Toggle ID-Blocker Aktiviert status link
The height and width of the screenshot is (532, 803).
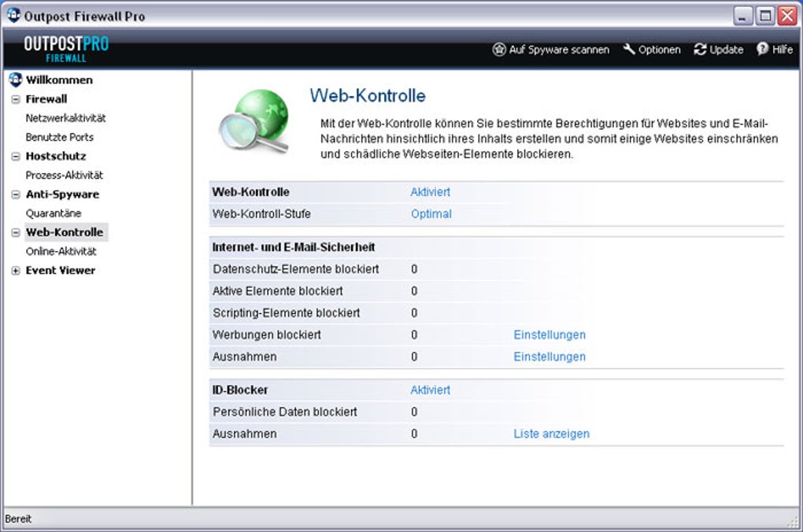[430, 390]
